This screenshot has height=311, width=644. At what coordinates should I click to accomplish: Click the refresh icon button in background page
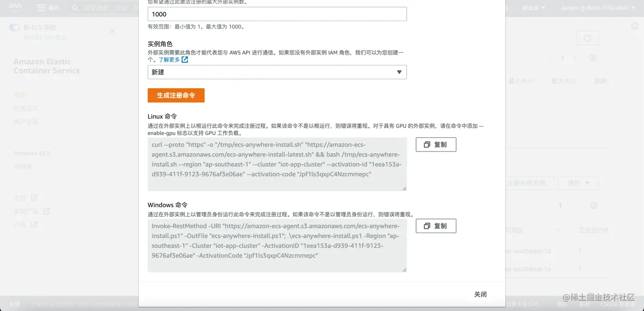click(x=587, y=38)
